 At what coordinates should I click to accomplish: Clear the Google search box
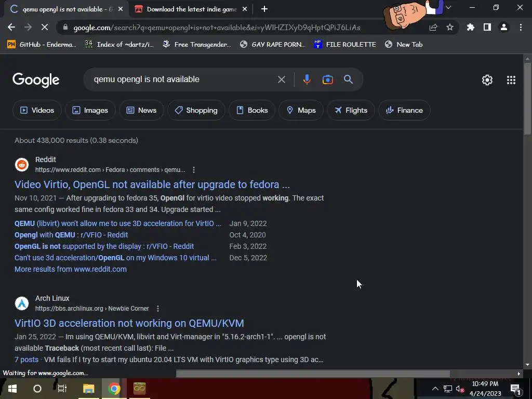coord(281,79)
